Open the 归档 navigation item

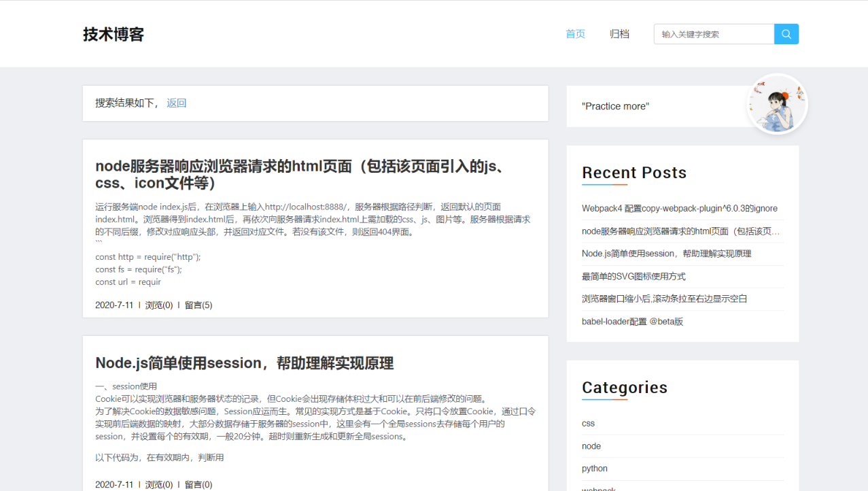(x=619, y=34)
